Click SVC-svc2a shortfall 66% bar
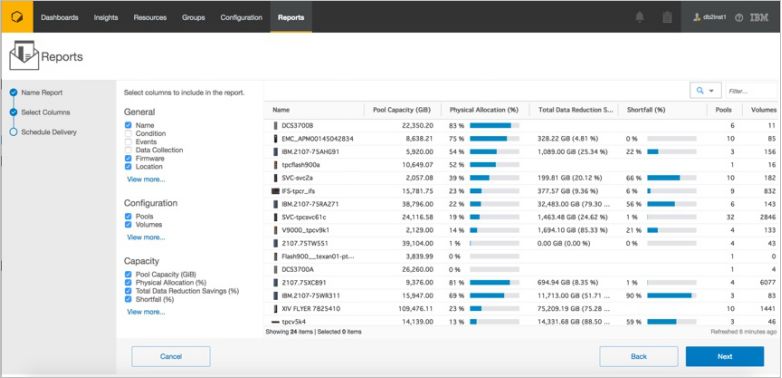The image size is (782, 378). (x=672, y=178)
